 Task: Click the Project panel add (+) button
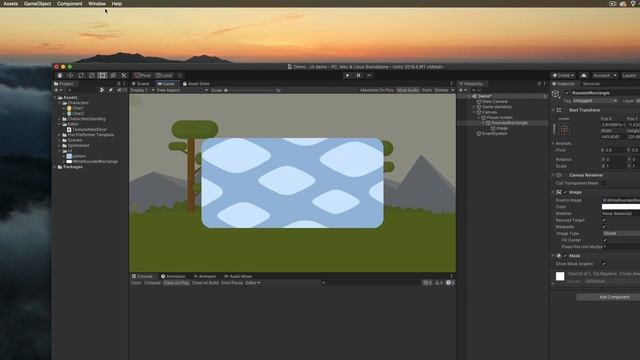pos(57,90)
